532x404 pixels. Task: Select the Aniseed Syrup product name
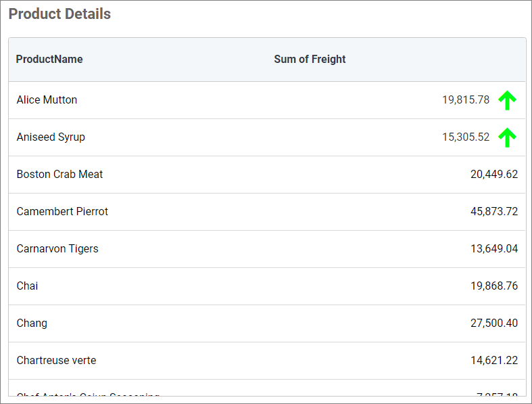51,137
